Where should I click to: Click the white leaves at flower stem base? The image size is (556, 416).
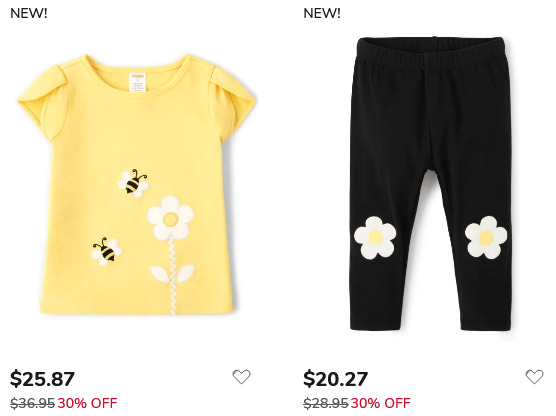(172, 274)
